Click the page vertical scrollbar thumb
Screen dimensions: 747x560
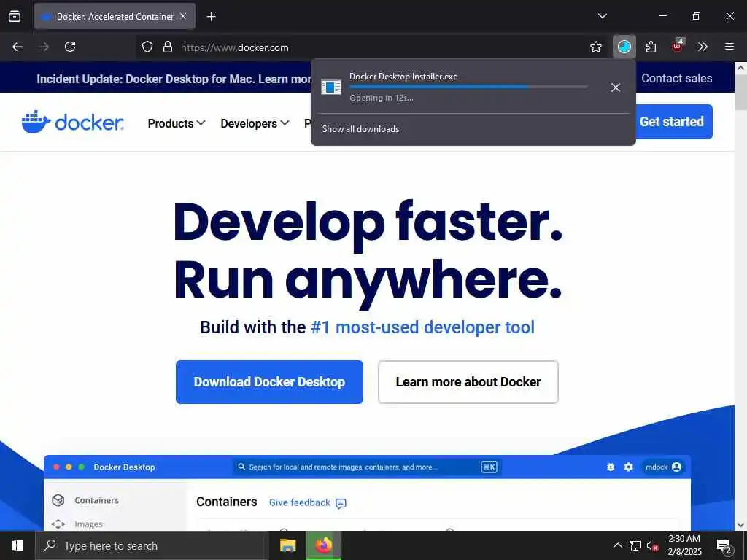click(740, 92)
